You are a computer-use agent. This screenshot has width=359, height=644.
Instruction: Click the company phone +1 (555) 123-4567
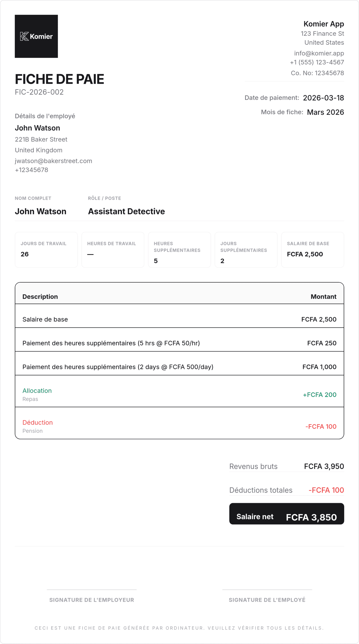(x=317, y=62)
